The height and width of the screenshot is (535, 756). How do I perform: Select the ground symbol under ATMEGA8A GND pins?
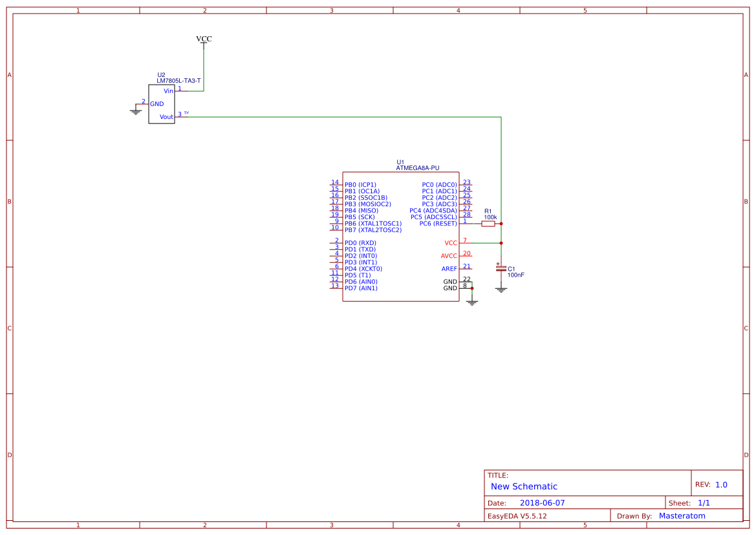[472, 301]
